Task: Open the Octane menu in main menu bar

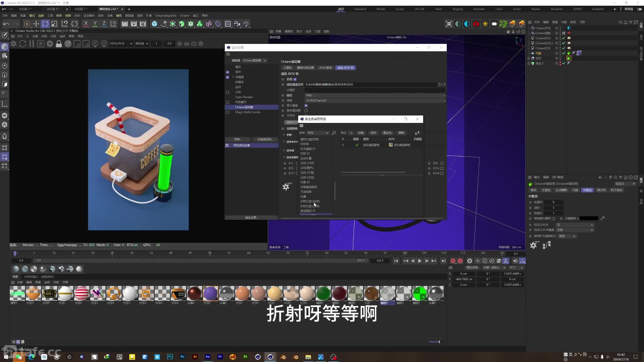Action: [x=184, y=15]
